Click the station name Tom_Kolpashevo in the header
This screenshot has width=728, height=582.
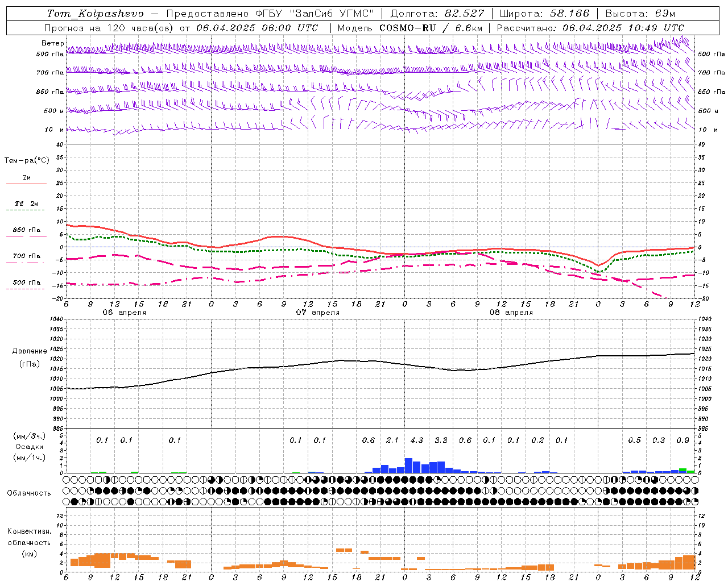95,14
